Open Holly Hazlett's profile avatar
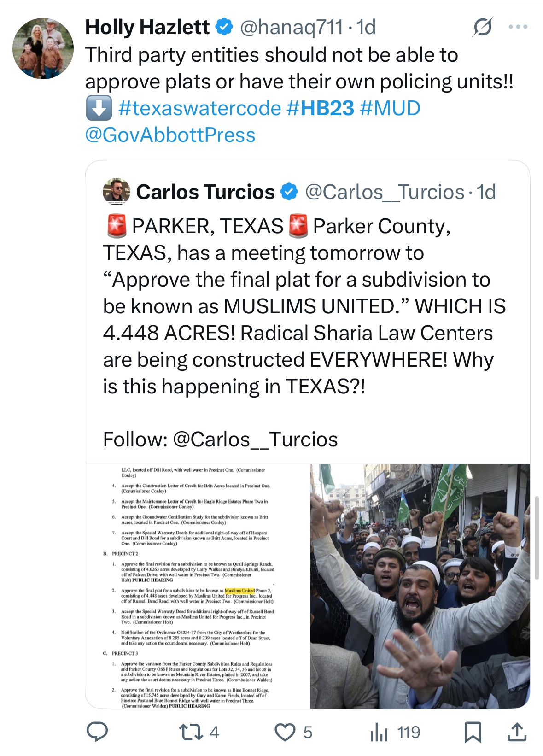The height and width of the screenshot is (756, 543). click(x=43, y=48)
